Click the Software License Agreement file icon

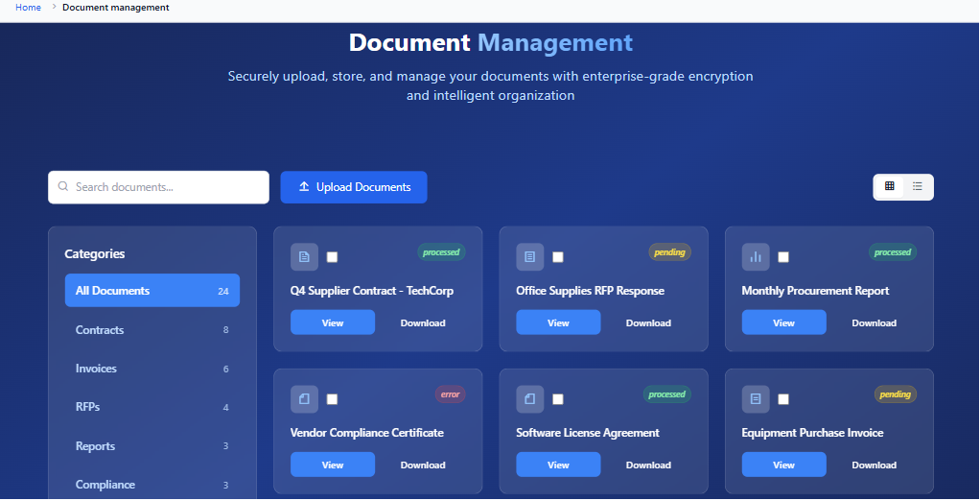pyautogui.click(x=529, y=399)
